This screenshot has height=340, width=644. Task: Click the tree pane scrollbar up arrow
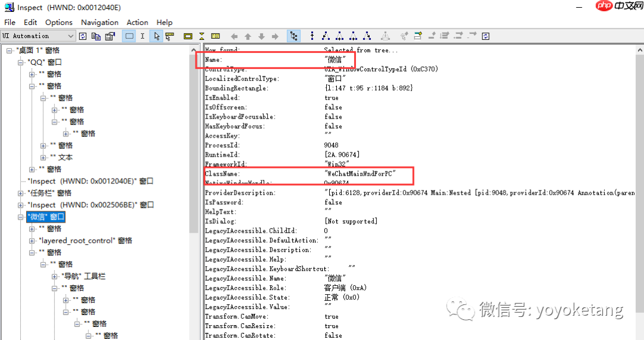coord(194,50)
